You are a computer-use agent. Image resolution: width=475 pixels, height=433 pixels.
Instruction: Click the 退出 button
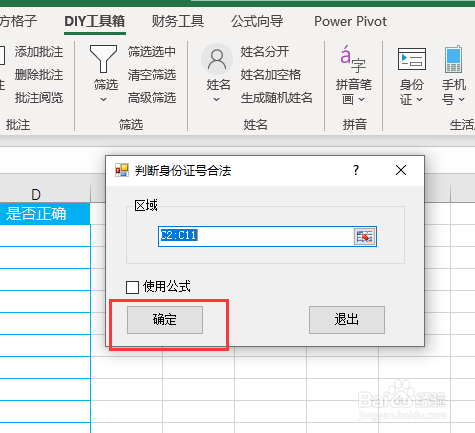pyautogui.click(x=347, y=320)
